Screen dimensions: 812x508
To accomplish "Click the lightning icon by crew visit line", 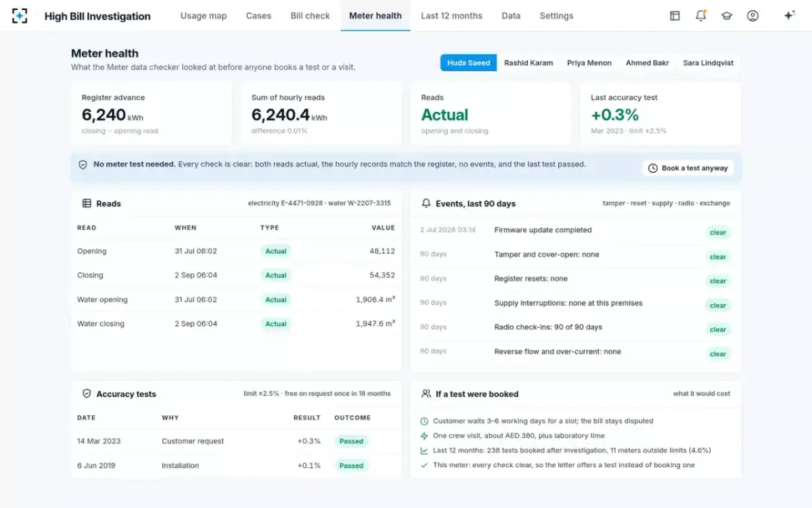I will coord(424,436).
